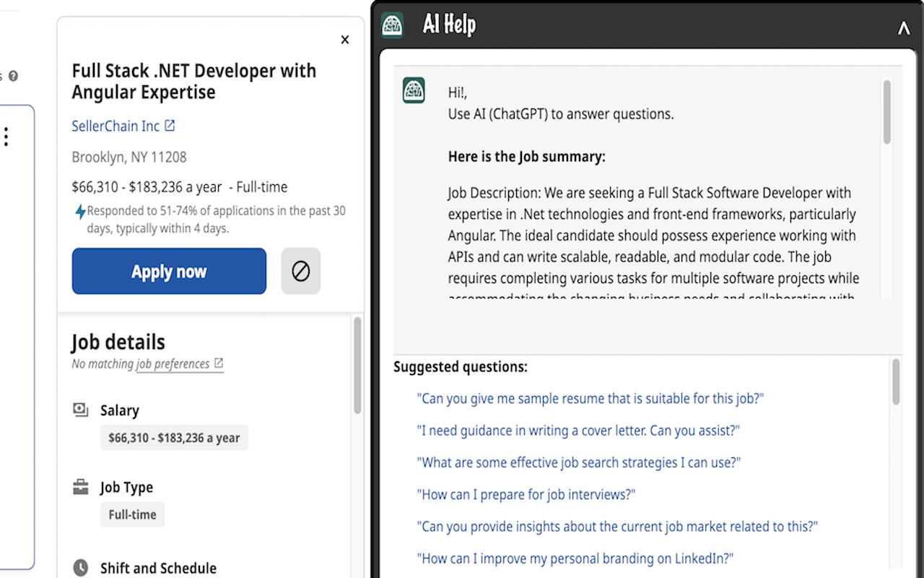Click the AI Help logo icon in header

click(392, 25)
